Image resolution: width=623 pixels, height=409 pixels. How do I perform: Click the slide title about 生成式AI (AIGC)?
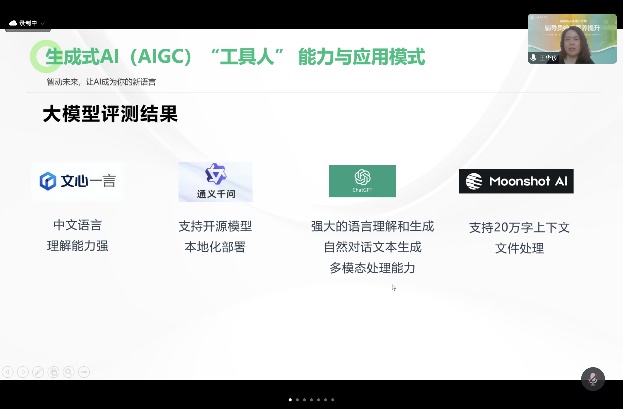(235, 56)
